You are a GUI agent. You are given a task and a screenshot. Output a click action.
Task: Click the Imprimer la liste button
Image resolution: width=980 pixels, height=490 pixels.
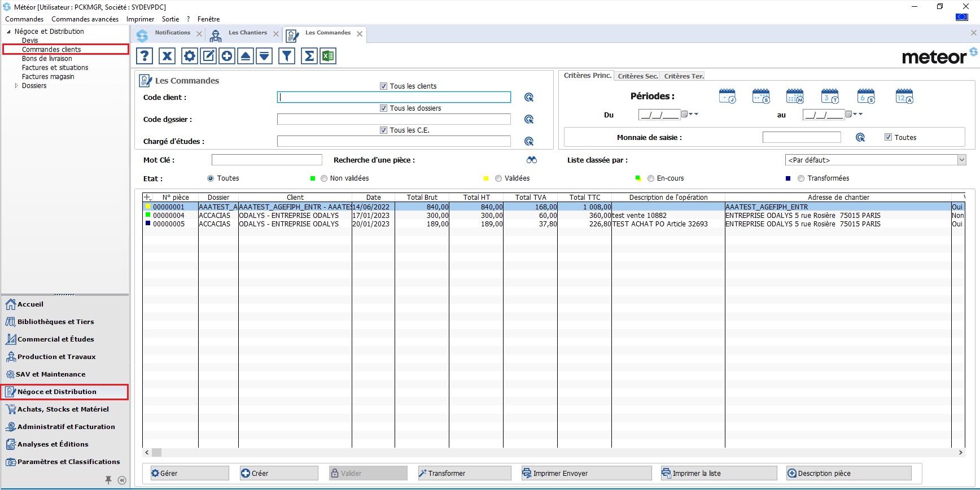pos(719,473)
